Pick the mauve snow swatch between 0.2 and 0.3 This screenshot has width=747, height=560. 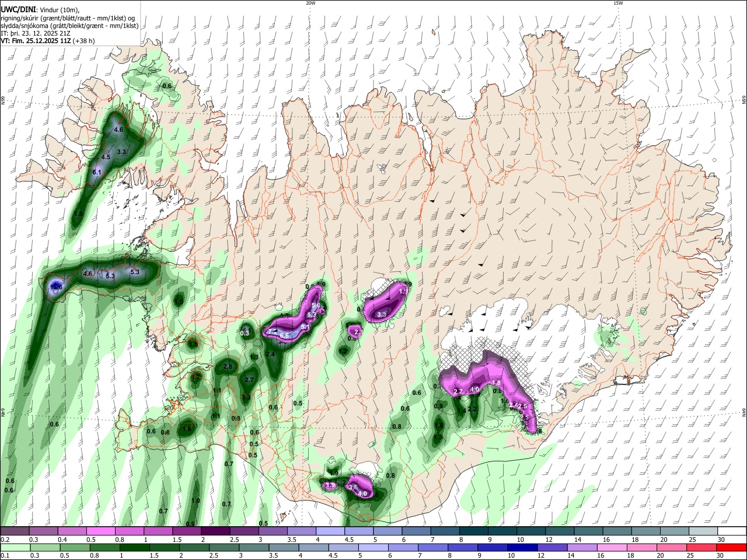15,531
